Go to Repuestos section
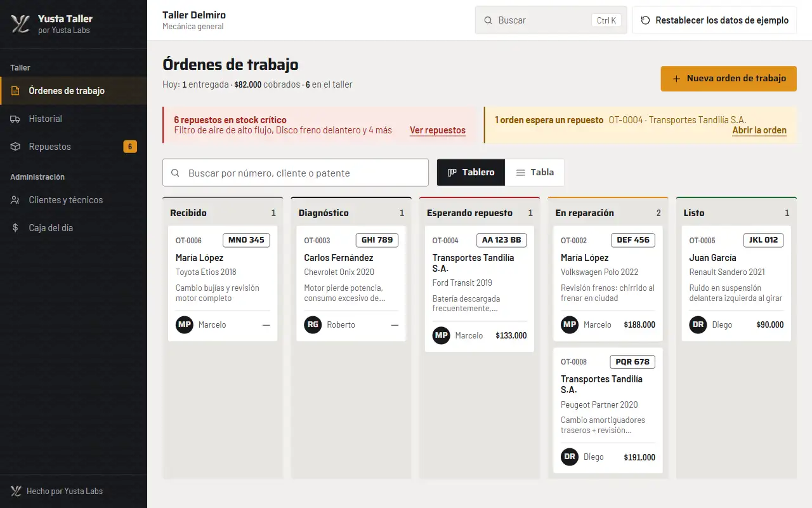This screenshot has height=508, width=812. [x=74, y=147]
